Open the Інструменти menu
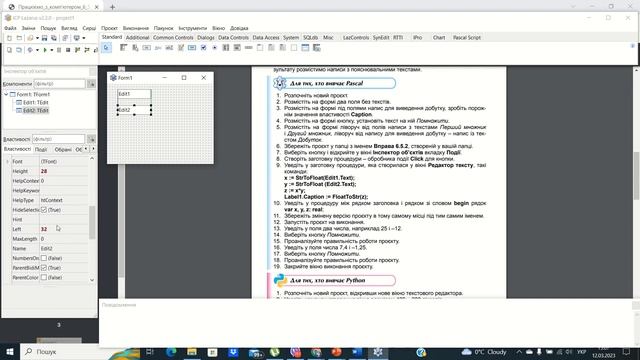 pos(193,28)
